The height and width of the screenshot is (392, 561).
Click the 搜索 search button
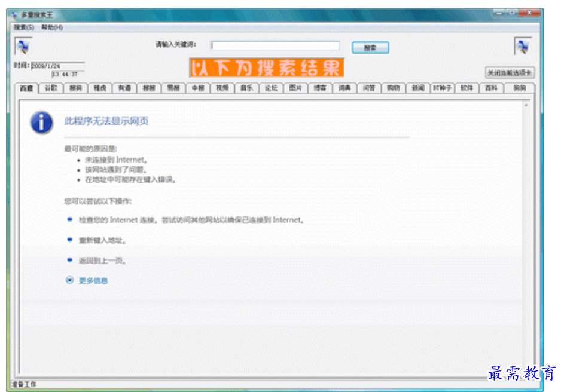click(x=370, y=48)
